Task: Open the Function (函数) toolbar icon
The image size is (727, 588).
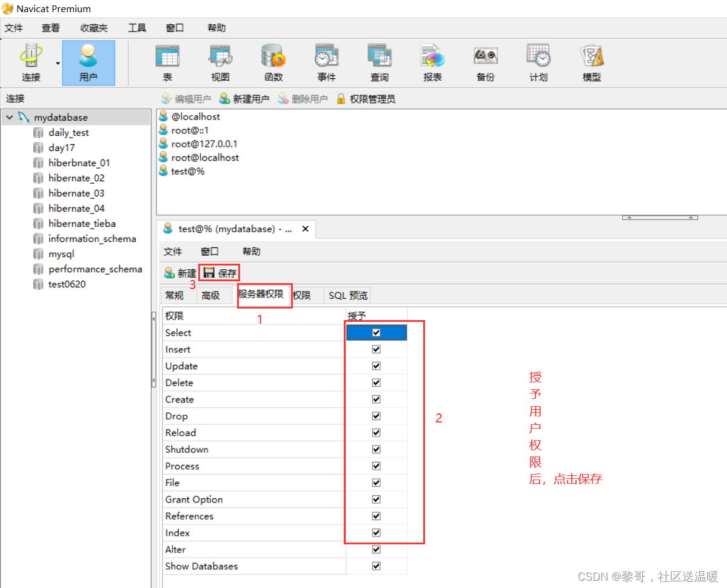Action: click(x=273, y=62)
